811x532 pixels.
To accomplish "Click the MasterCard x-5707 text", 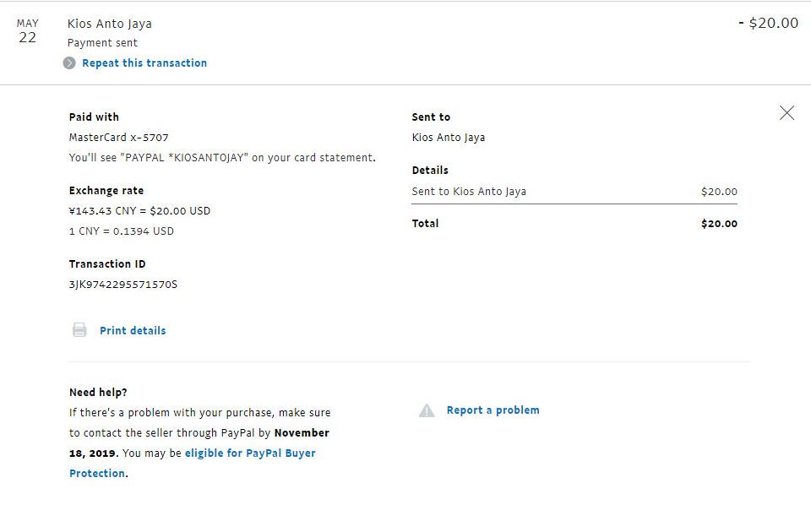I will click(x=119, y=138).
